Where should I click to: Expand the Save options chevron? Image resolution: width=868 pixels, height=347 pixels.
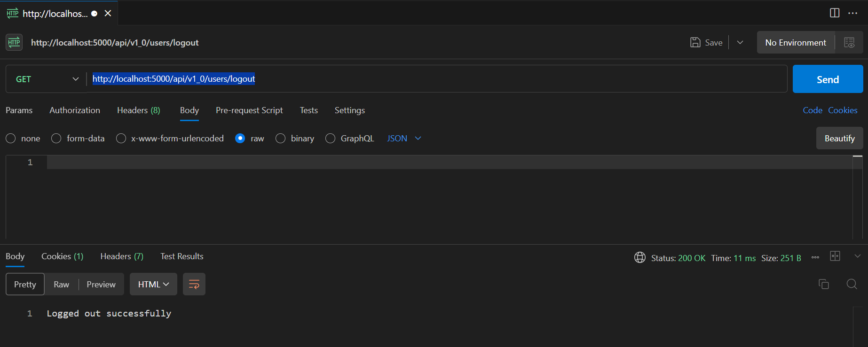coord(740,42)
